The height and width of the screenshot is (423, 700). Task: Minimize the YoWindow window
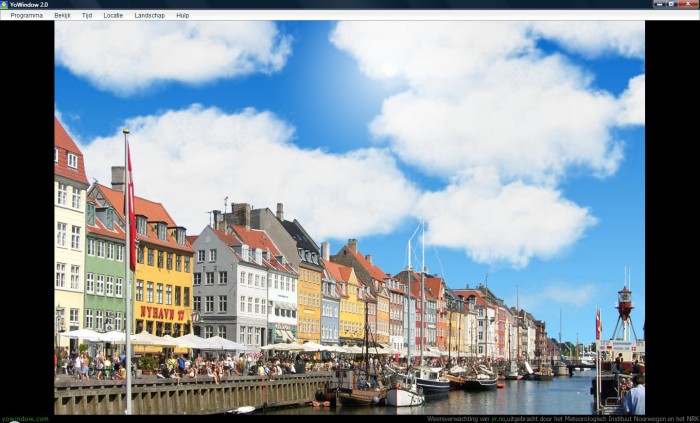(x=660, y=4)
